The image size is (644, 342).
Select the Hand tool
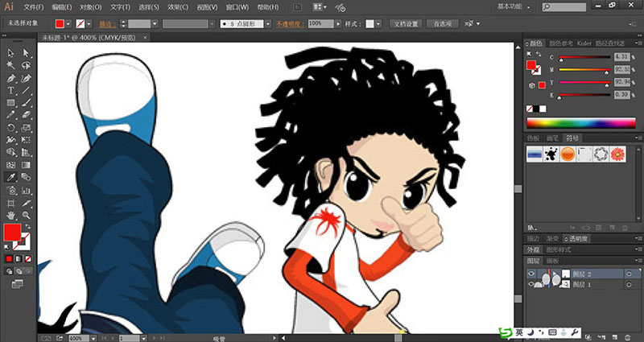coord(11,215)
